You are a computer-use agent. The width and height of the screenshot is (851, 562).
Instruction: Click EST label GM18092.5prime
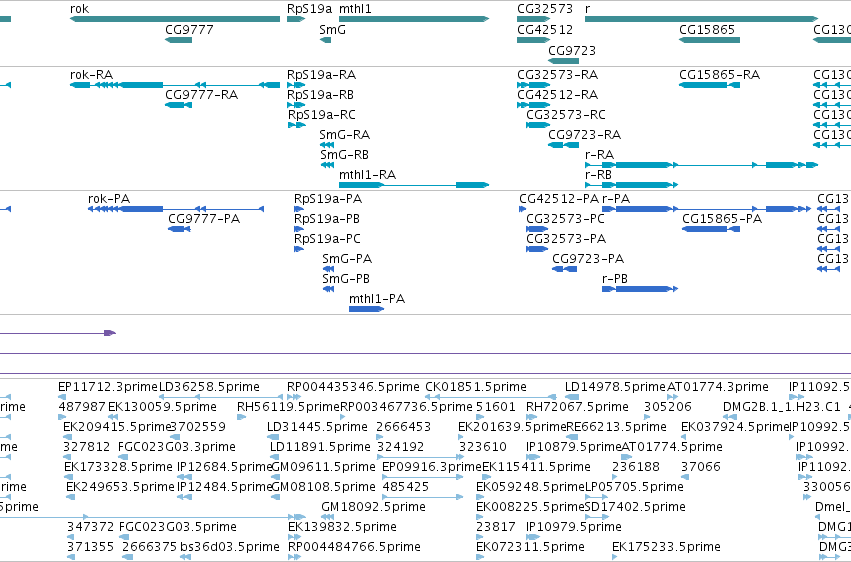[373, 507]
